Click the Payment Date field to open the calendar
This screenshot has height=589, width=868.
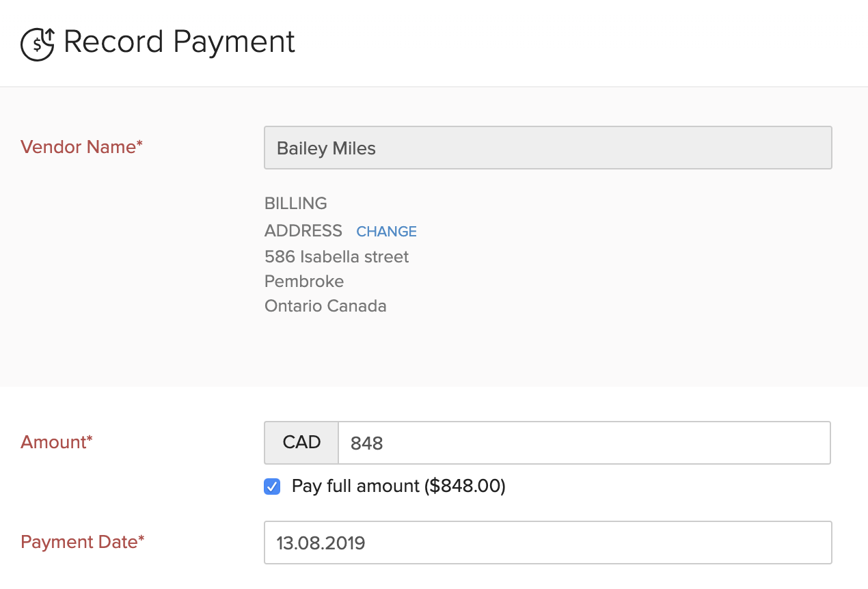[547, 542]
